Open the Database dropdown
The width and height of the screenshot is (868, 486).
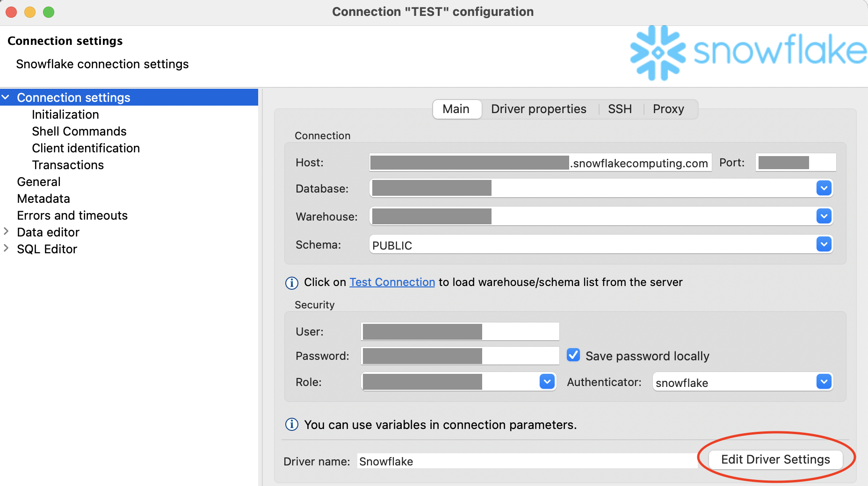click(x=824, y=188)
